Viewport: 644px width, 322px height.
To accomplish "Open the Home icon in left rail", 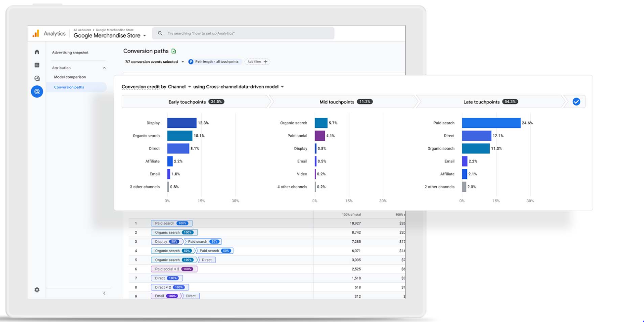I will pyautogui.click(x=37, y=52).
